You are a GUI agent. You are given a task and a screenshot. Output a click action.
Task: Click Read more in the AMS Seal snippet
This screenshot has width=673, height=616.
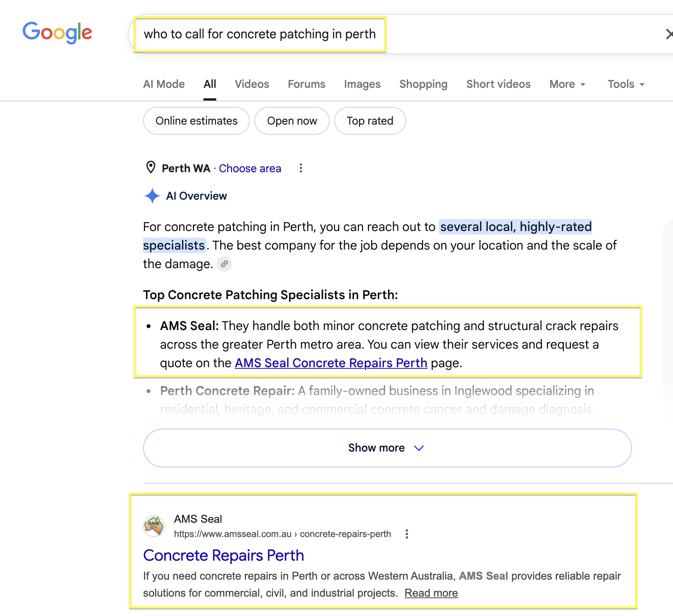coord(431,593)
